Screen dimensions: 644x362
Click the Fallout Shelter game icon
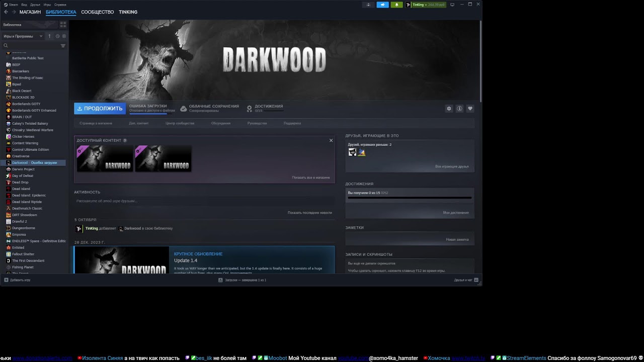[x=9, y=254]
